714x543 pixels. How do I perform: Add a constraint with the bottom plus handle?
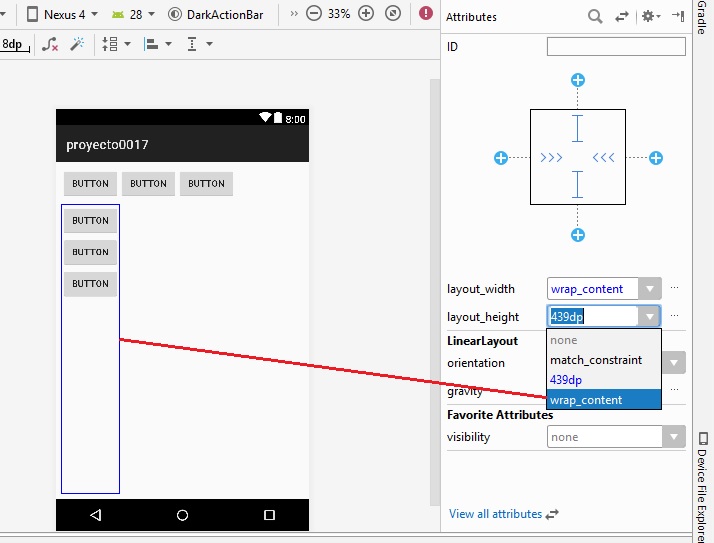pos(577,235)
